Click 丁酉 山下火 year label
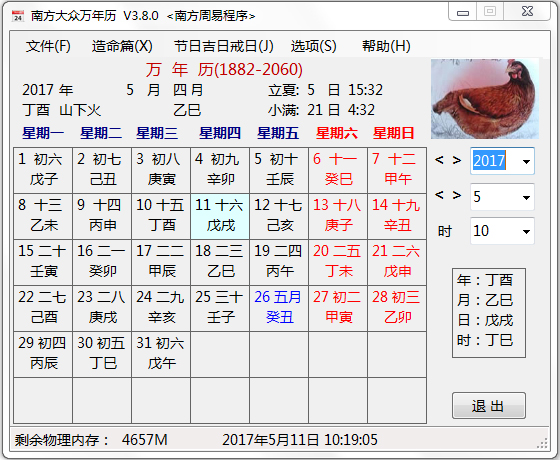Screen dimensions: 560x460 [x=62, y=110]
